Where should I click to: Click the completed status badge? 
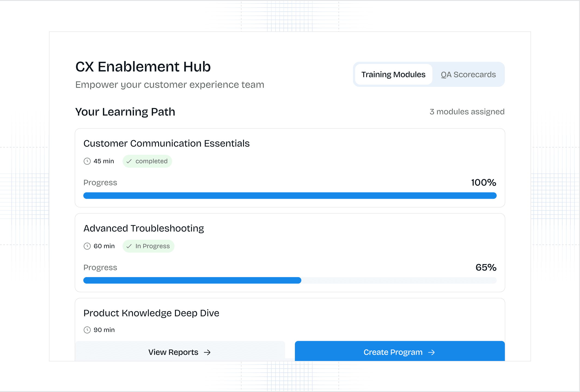tap(147, 161)
